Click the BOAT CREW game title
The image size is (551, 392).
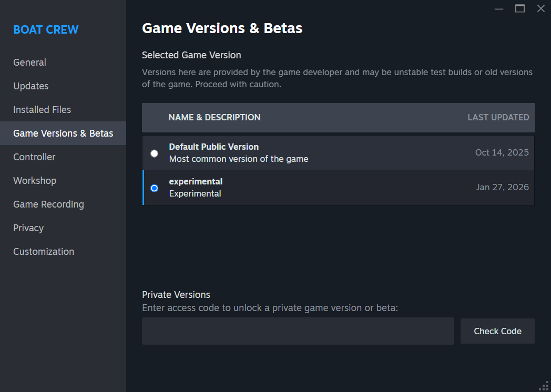[46, 29]
